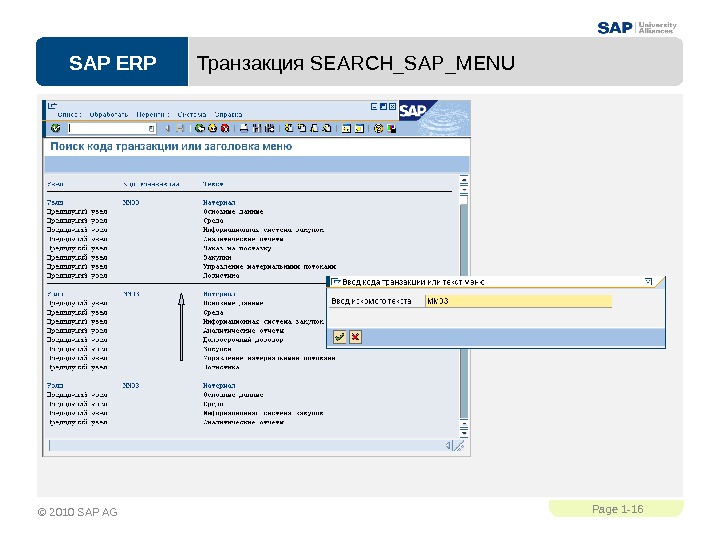Open the Справка menu
720x540 pixels.
pos(228,114)
